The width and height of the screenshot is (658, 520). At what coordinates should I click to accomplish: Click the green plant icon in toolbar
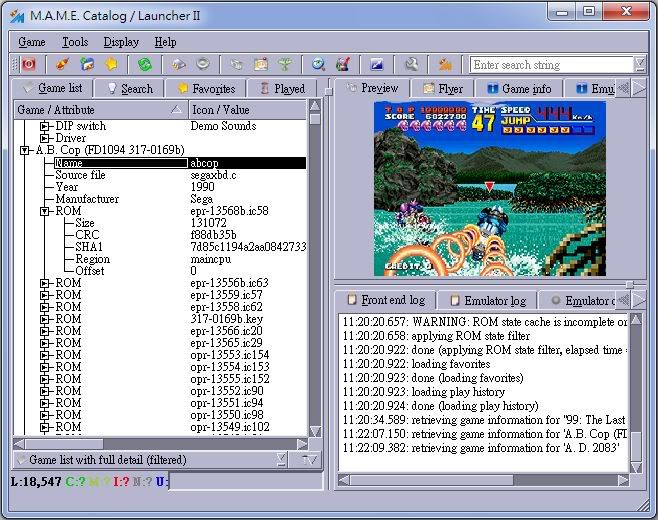(285, 65)
